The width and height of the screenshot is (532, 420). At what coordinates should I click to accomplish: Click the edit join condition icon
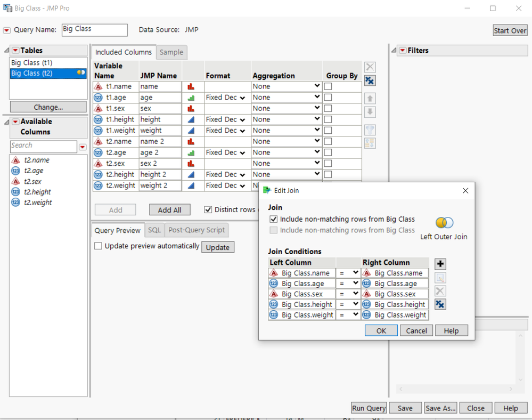440,278
